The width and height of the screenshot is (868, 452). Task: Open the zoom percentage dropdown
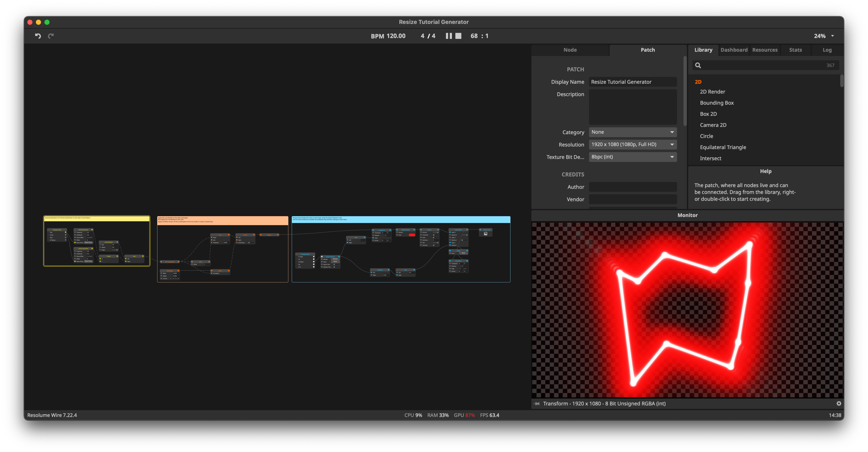(x=832, y=36)
